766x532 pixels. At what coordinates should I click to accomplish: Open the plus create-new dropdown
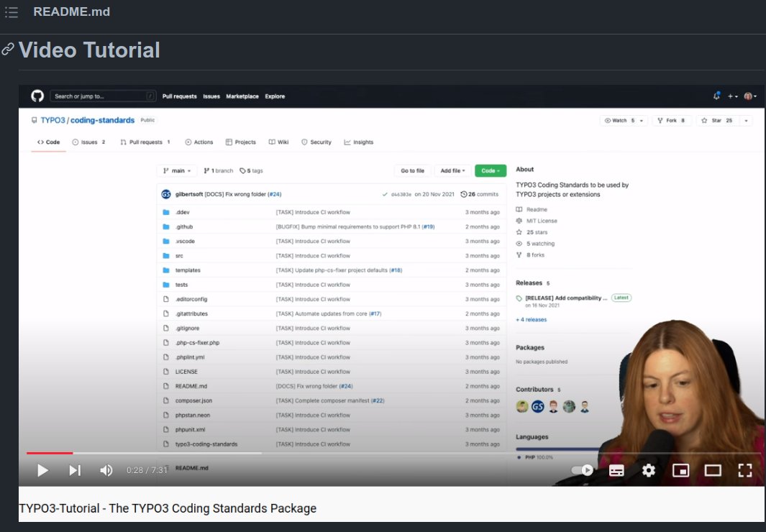coord(733,96)
